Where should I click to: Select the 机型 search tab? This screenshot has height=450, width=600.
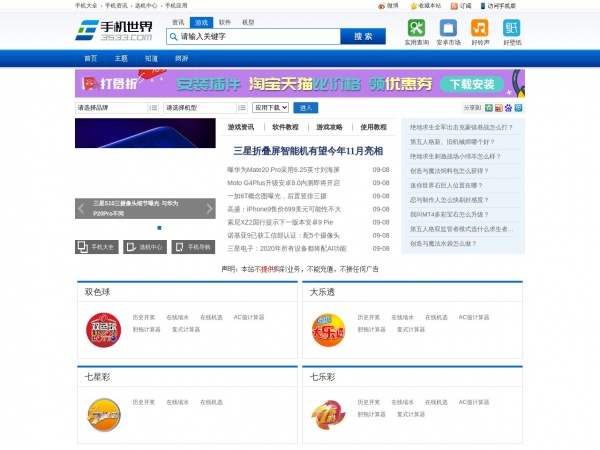[248, 23]
